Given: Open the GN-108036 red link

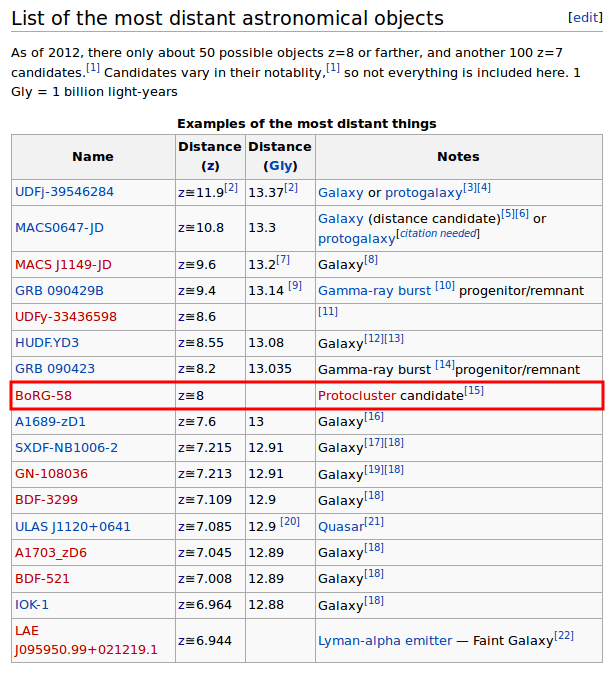Looking at the screenshot, I should pos(51,474).
